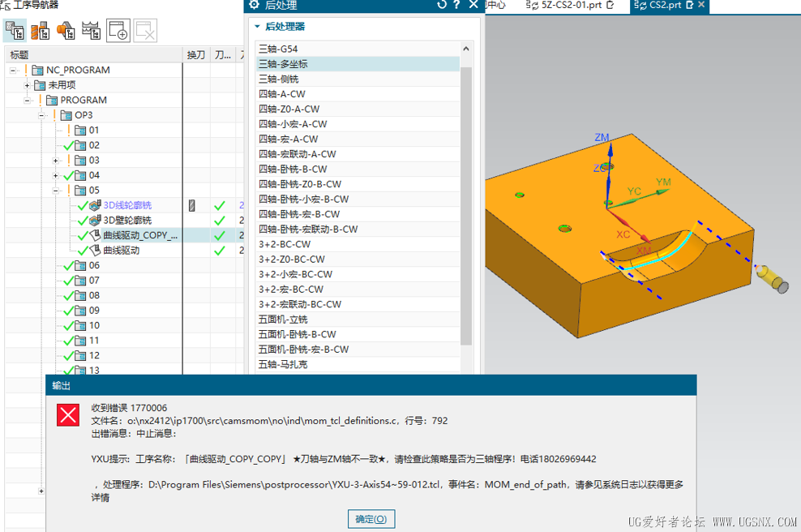Switch to Machining Method View icon
Image resolution: width=801 pixels, height=532 pixels.
[92, 31]
